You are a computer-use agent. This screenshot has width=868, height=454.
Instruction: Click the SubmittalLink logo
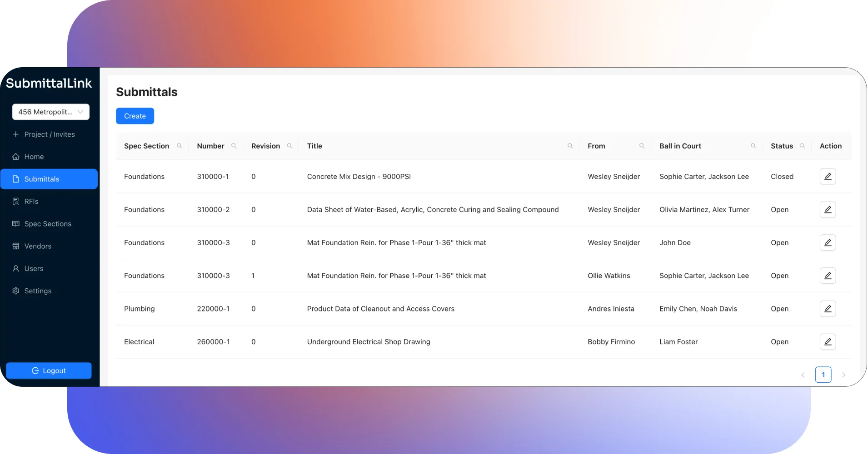49,84
